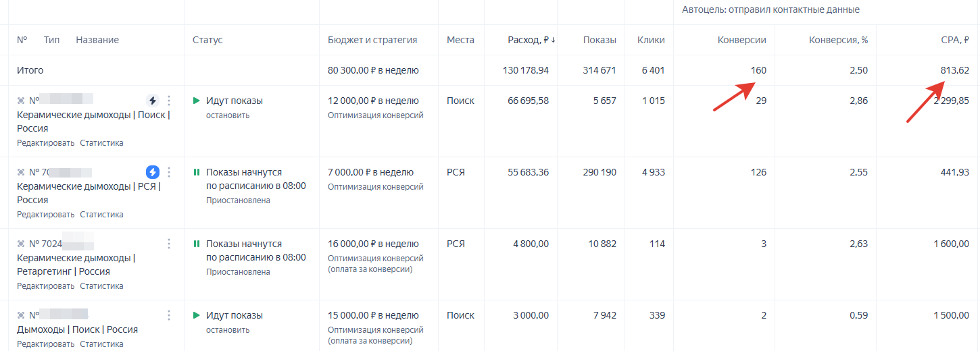Click the blue lightning icon on the РСЯ campaign
This screenshot has height=351, width=980.
[153, 172]
